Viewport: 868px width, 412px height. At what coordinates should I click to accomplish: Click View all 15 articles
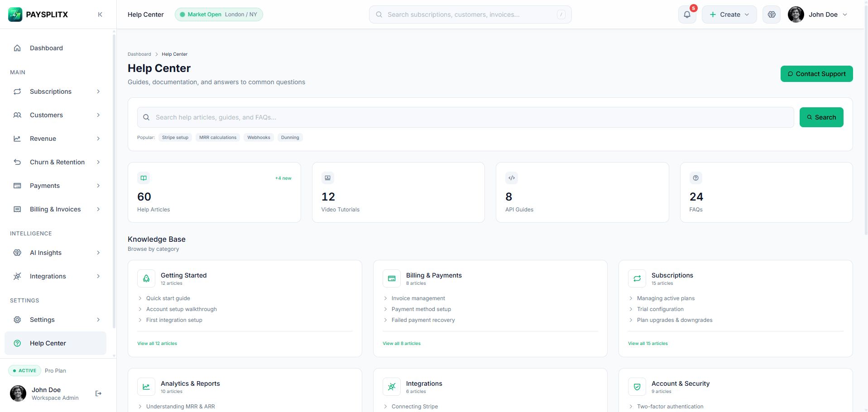648,343
